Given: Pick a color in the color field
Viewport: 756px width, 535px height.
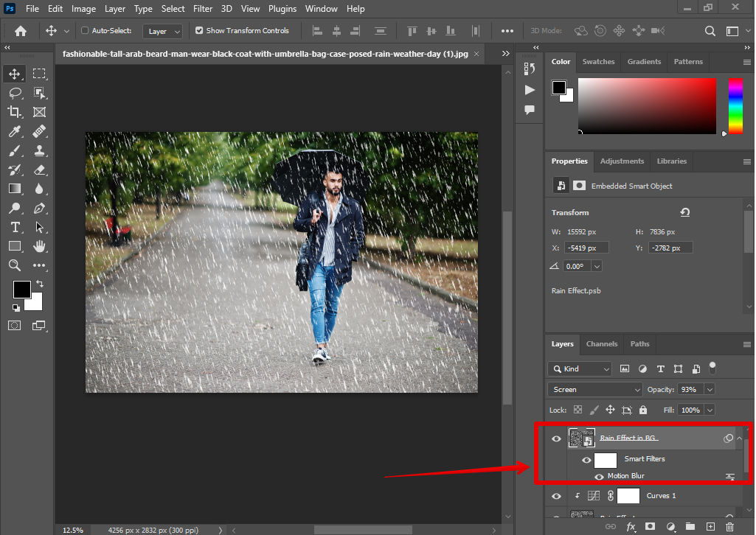Looking at the screenshot, I should (x=647, y=106).
